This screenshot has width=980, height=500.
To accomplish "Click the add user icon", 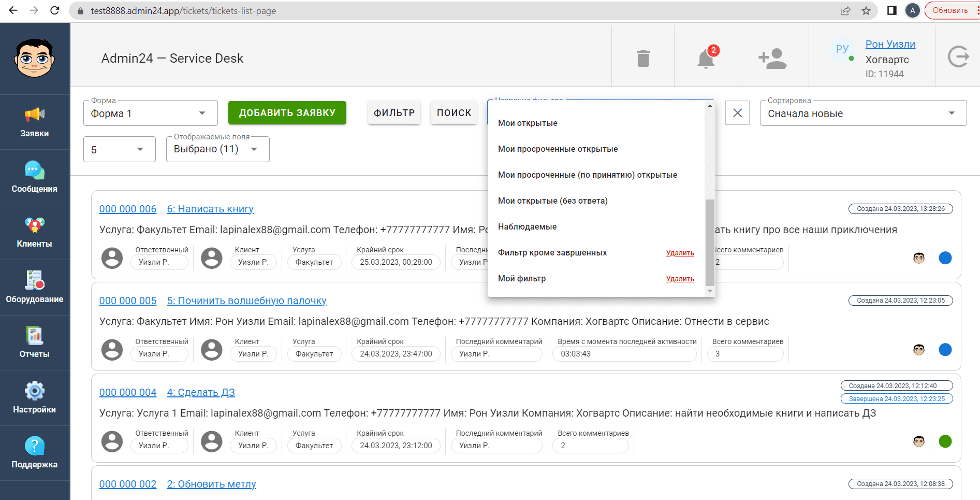I will [x=772, y=59].
